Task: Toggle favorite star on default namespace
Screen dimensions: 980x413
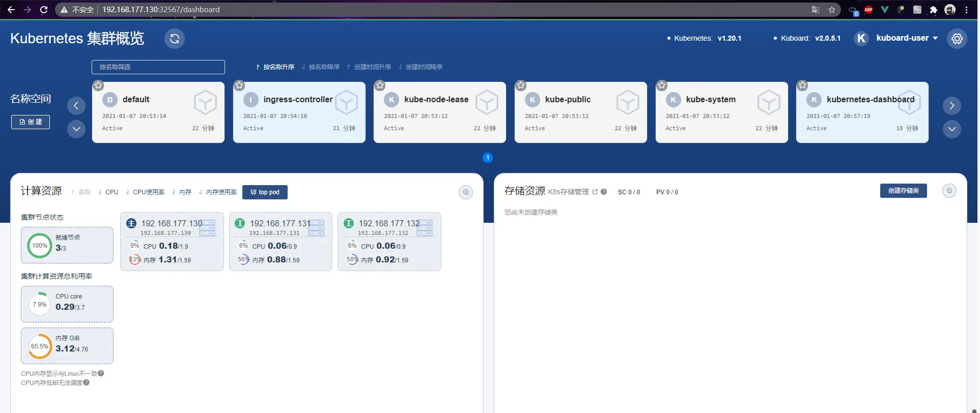Action: point(98,85)
